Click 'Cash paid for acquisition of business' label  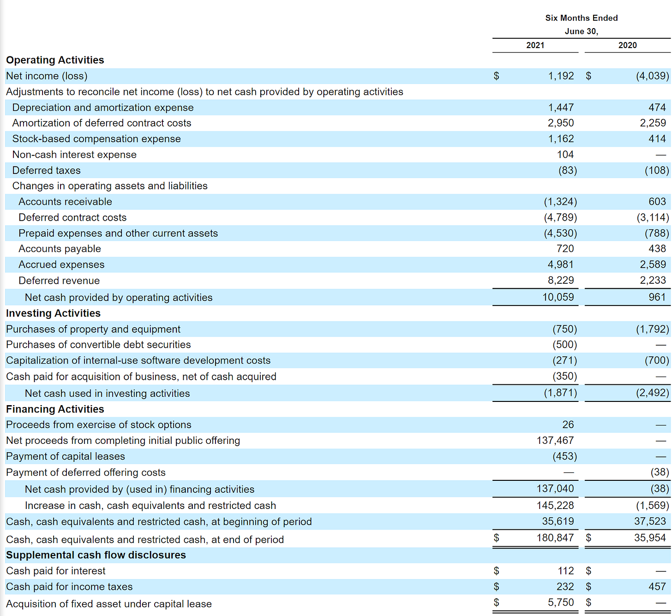141,377
